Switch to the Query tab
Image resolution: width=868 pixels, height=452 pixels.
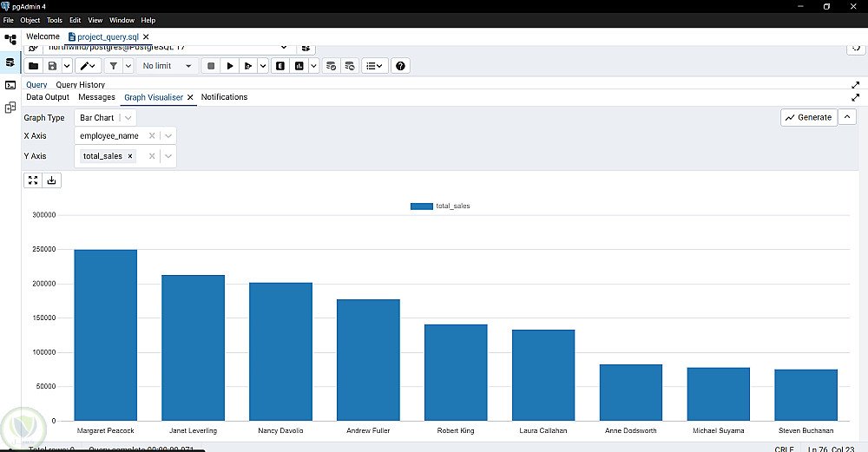click(x=36, y=85)
